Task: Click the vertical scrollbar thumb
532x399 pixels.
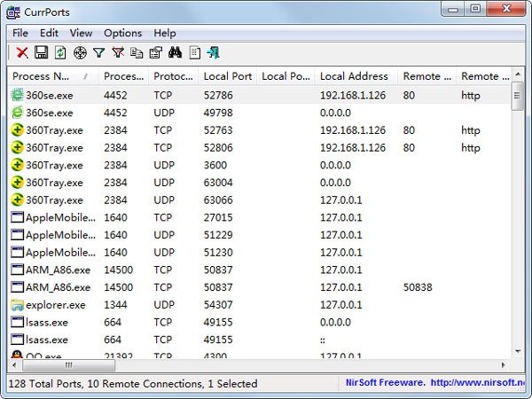Action: coord(518,96)
